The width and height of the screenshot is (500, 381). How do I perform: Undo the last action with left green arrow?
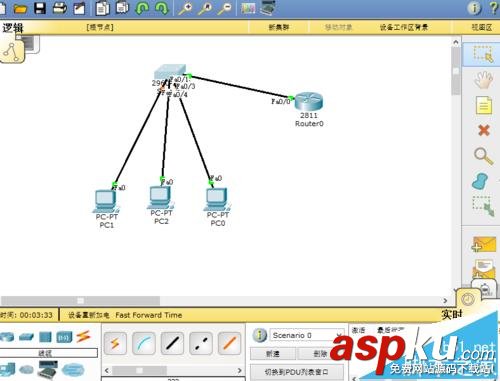143,8
